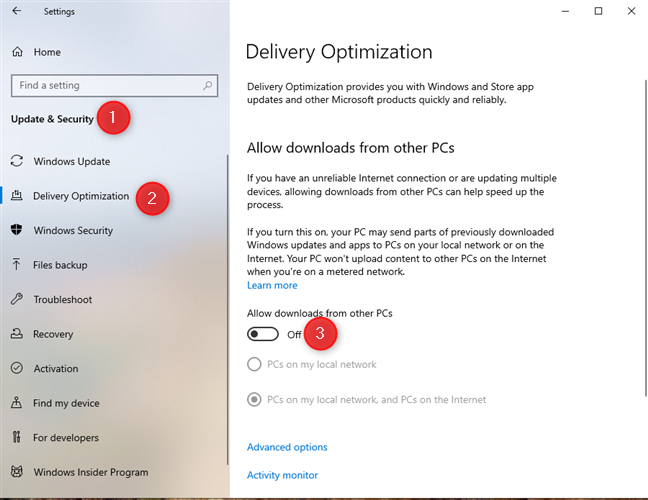
Task: Click the sidebar vertical scrollbar
Action: tap(228, 310)
